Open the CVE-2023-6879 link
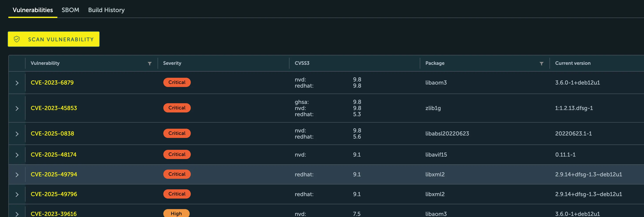Viewport: 644px width, 217px height. (x=52, y=83)
